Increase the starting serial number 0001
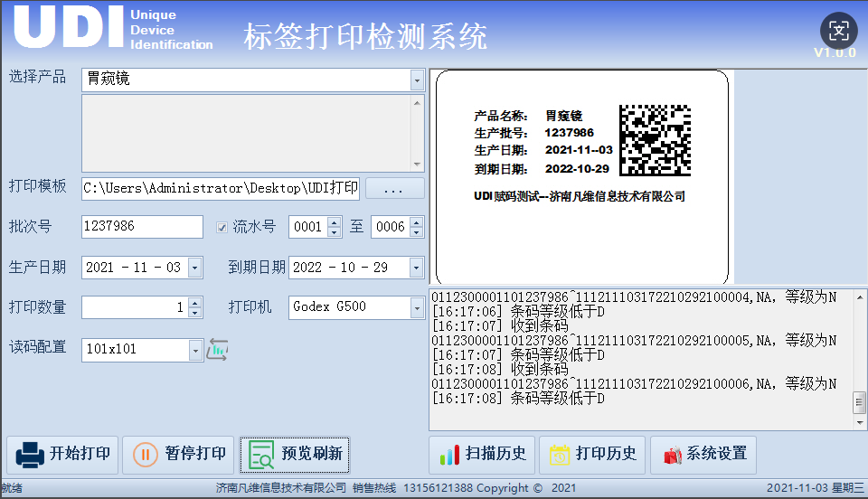This screenshot has height=499, width=868. tap(335, 222)
